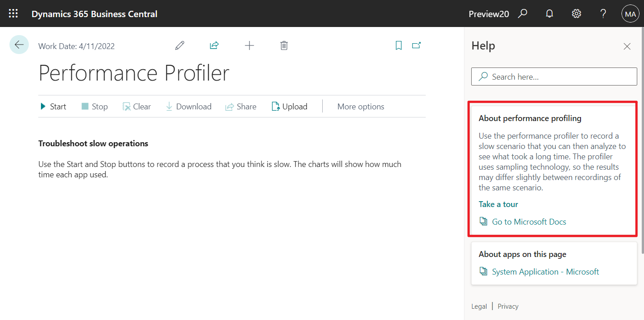Create a new record with plus icon
The height and width of the screenshot is (320, 644).
pyautogui.click(x=249, y=45)
